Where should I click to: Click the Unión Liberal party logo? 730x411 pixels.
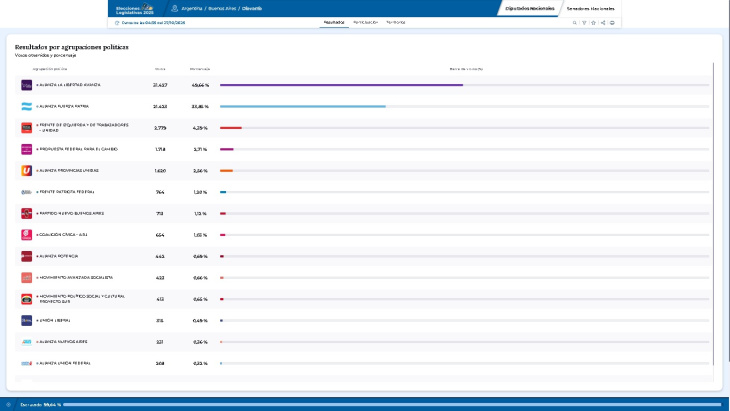pyautogui.click(x=27, y=320)
